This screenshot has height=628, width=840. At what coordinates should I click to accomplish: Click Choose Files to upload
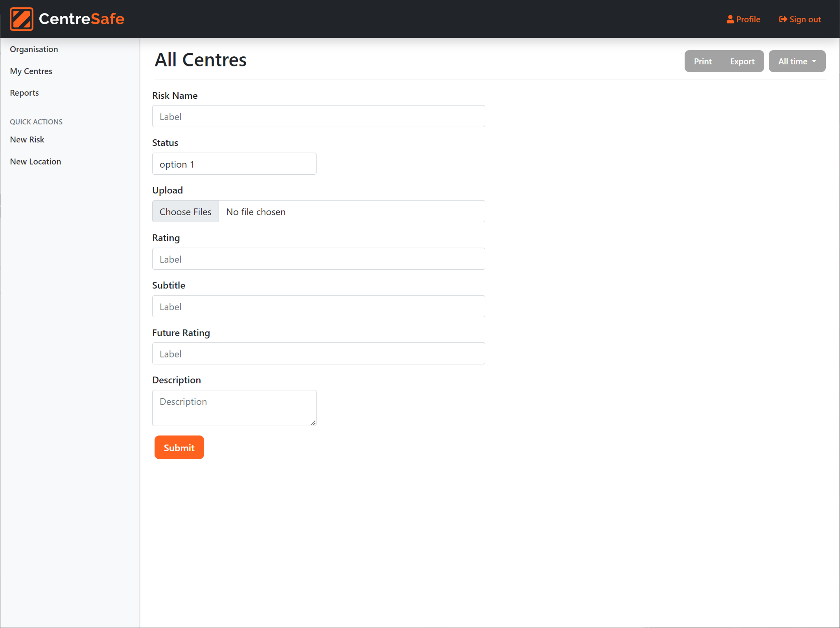(185, 211)
